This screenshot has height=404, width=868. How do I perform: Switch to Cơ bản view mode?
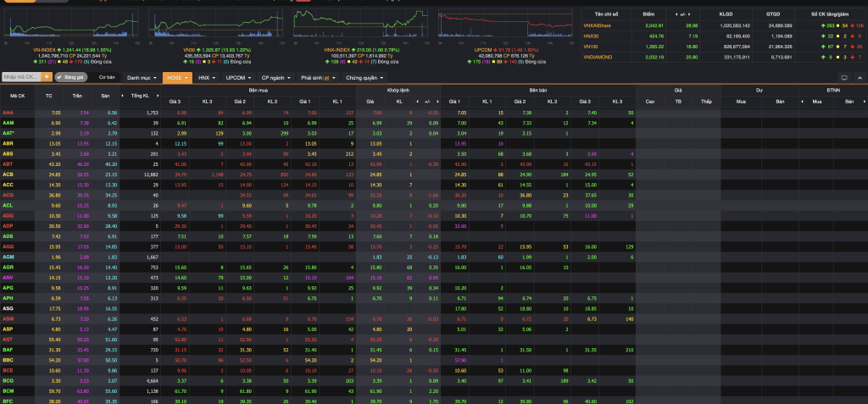pos(107,77)
